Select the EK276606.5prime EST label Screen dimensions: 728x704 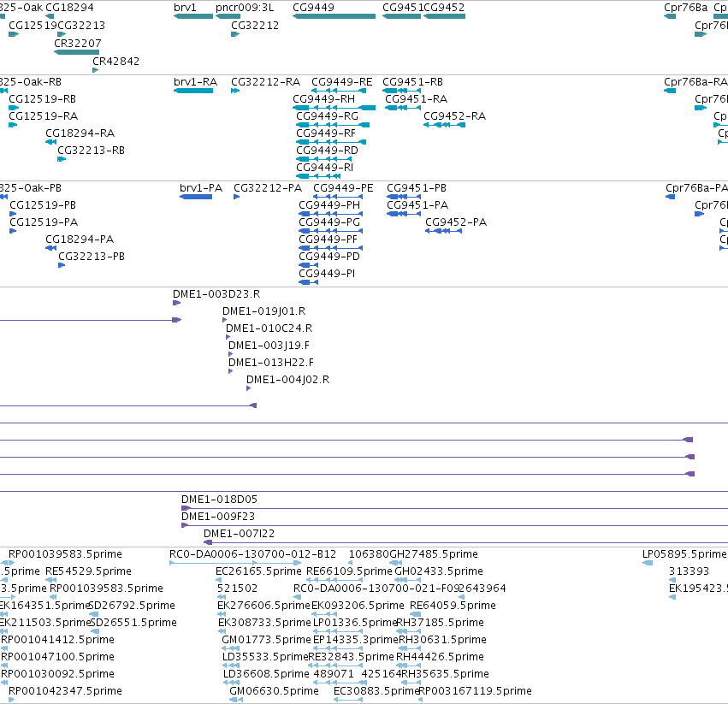point(263,606)
